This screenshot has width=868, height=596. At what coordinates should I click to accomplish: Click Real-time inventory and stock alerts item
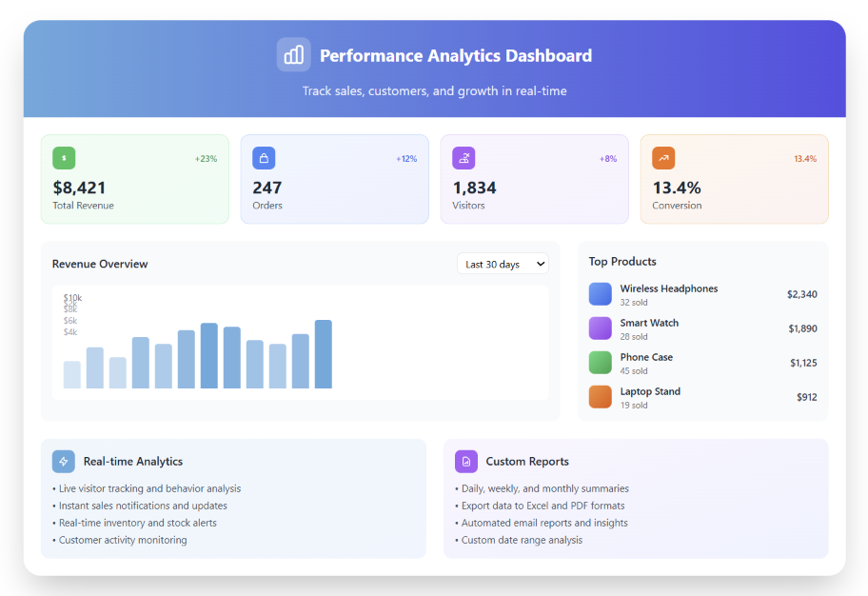click(134, 523)
